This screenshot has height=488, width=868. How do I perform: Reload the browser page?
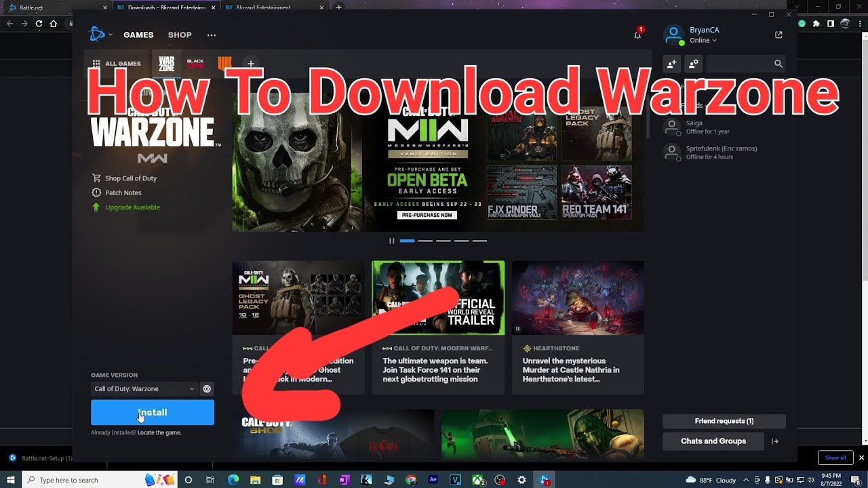(39, 24)
